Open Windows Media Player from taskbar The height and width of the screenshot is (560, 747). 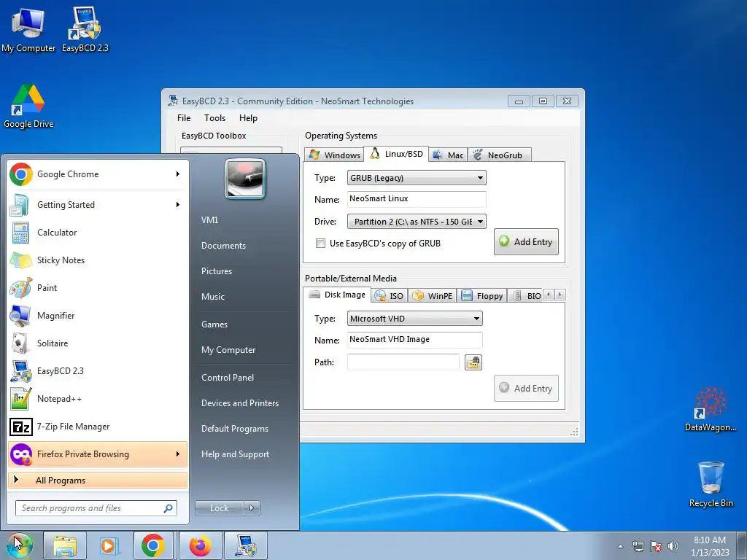109,545
